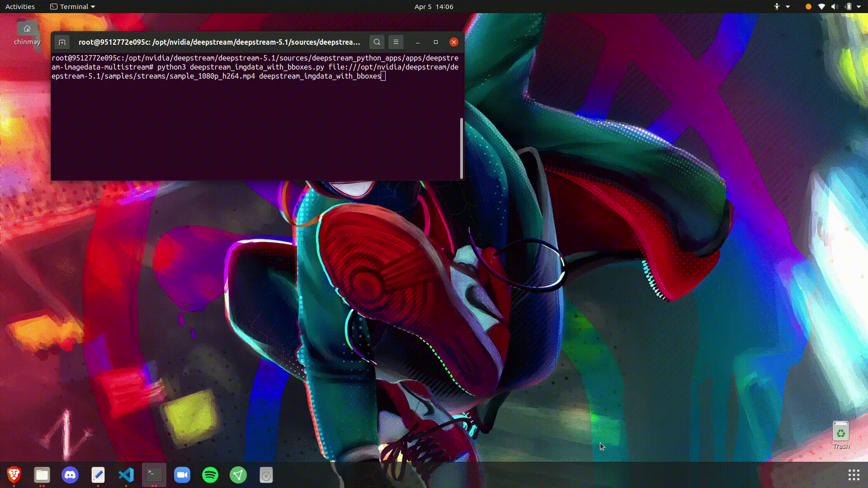The height and width of the screenshot is (488, 868).
Task: Open the chinmay home folder on the desktop
Action: (x=27, y=29)
